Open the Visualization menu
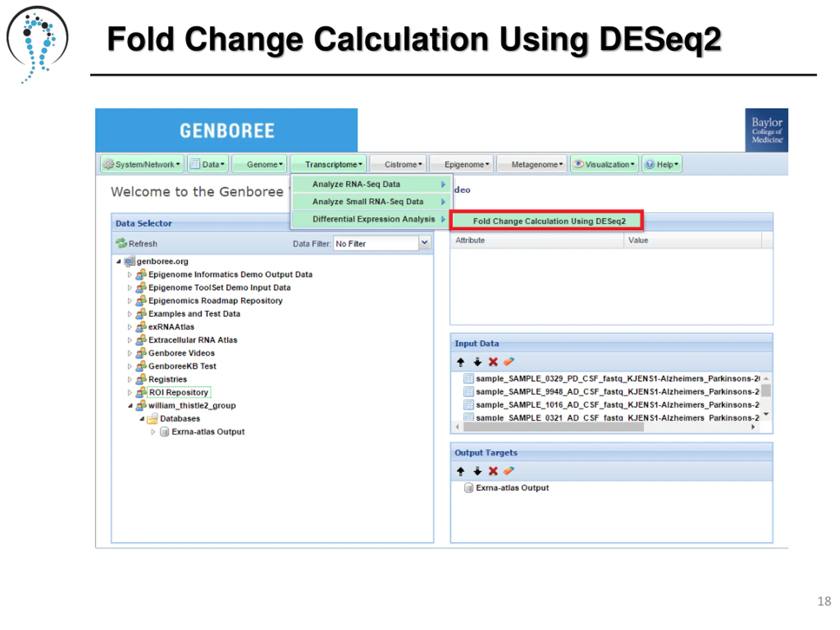Image resolution: width=840 pixels, height=630 pixels. (x=604, y=164)
